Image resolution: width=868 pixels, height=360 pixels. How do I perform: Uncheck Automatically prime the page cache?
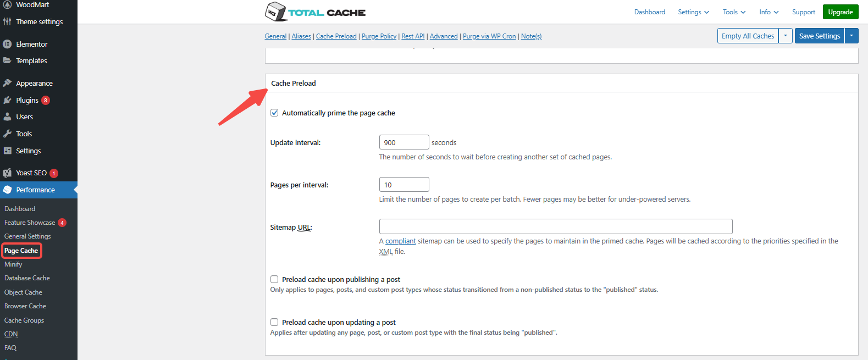[x=274, y=113]
